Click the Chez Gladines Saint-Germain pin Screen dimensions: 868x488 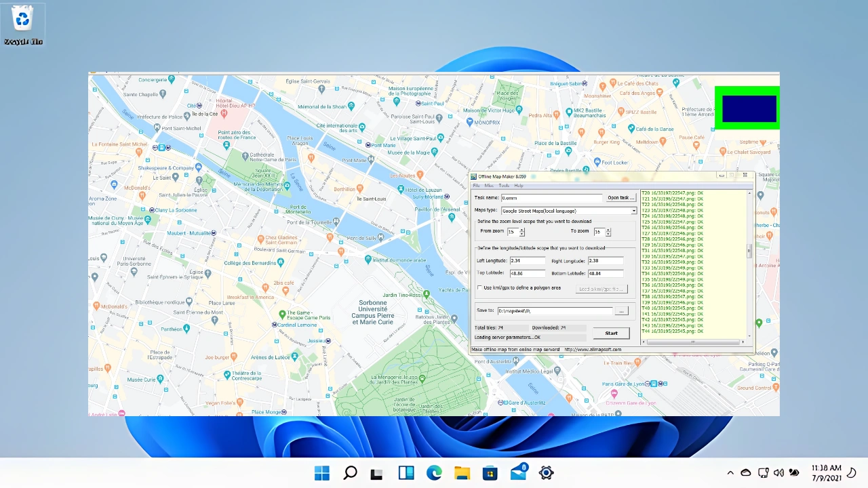point(261,239)
